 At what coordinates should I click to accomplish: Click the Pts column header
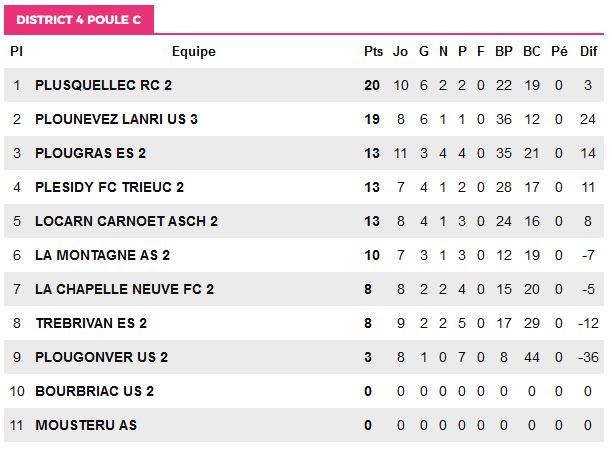click(373, 51)
